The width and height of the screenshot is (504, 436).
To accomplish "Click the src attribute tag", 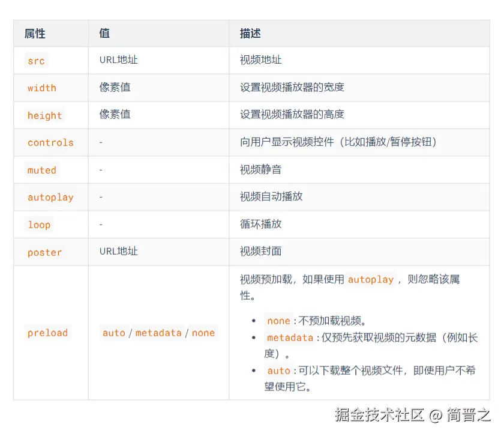I will click(36, 61).
